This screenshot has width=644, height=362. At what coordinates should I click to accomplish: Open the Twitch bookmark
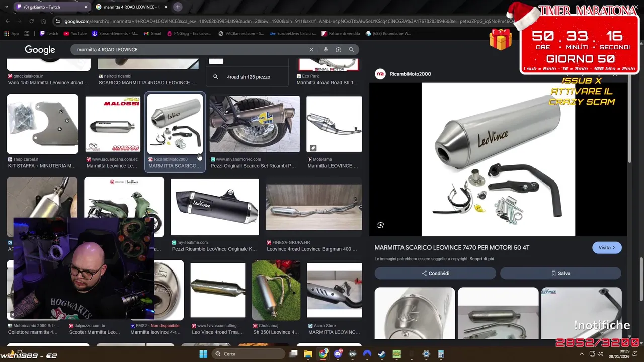point(49,34)
